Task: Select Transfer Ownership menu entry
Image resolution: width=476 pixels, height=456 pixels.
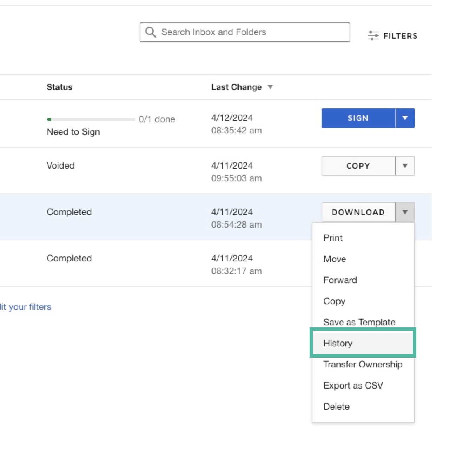Action: [363, 364]
